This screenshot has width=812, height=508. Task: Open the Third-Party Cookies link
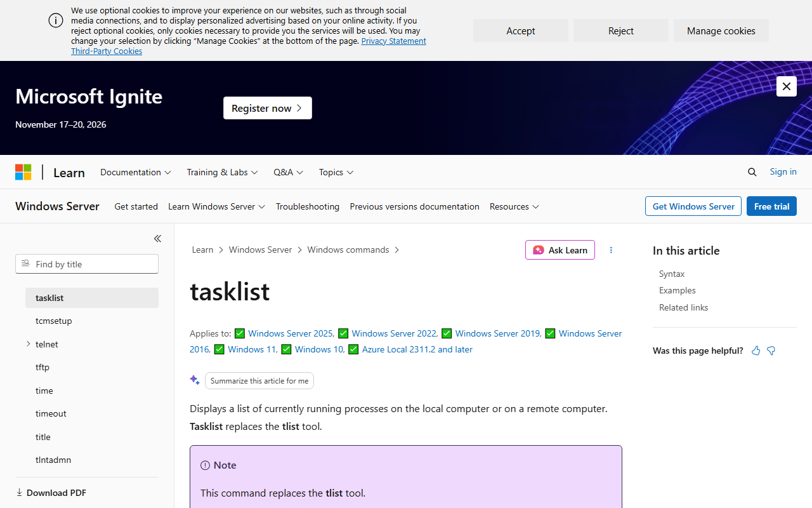pyautogui.click(x=107, y=51)
